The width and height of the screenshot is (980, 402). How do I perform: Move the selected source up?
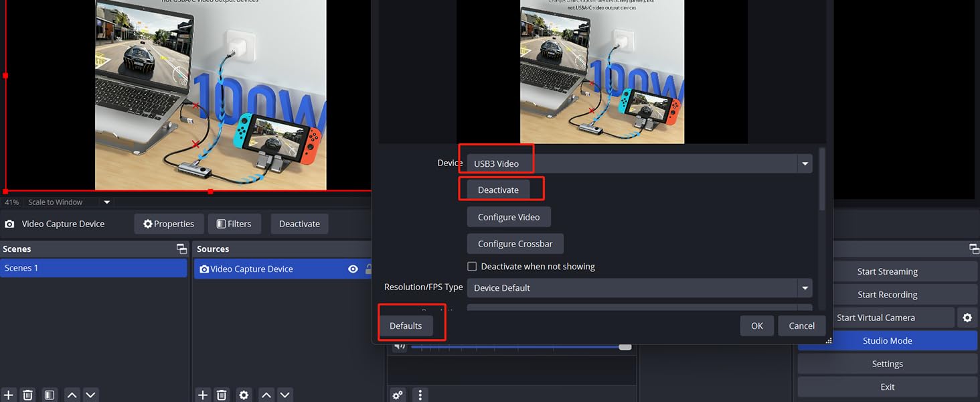pyautogui.click(x=266, y=395)
